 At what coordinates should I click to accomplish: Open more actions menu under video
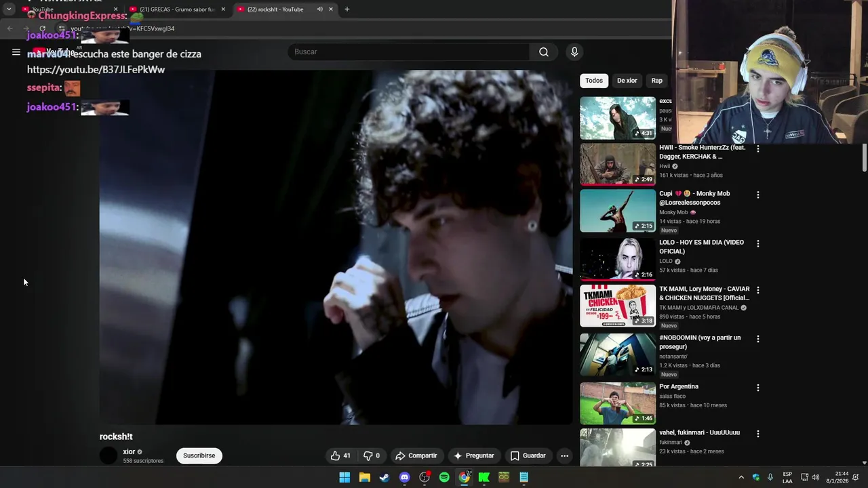coord(564,455)
